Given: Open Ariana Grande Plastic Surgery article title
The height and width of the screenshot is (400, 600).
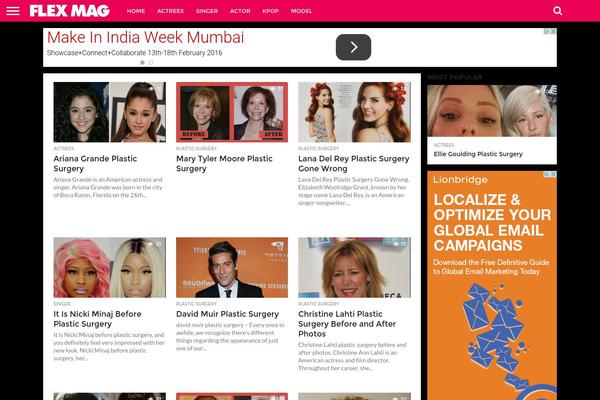Looking at the screenshot, I should click(x=95, y=163).
